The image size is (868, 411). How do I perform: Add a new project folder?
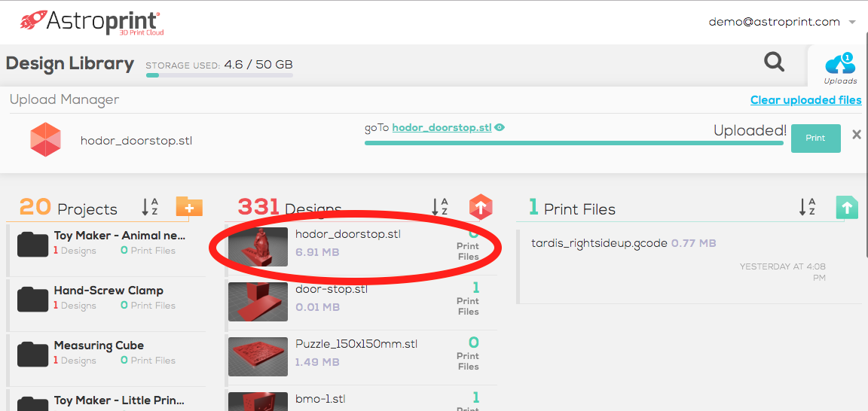point(189,206)
